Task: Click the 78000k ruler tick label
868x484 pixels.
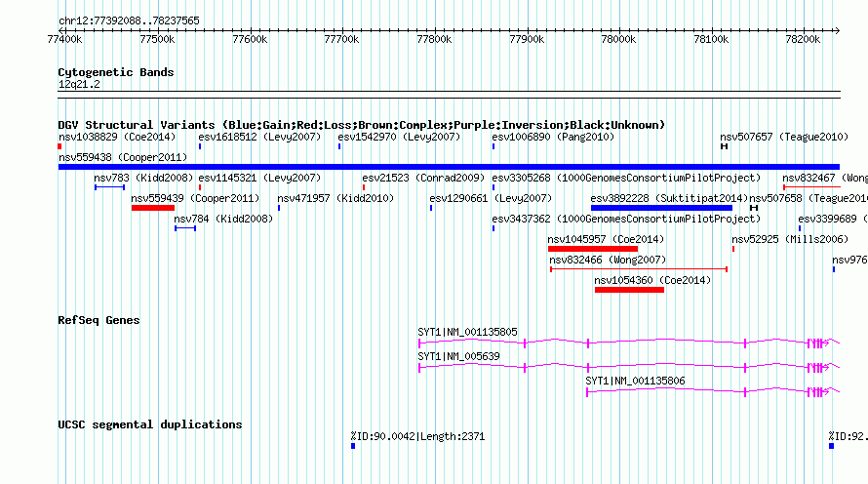Action: point(618,39)
